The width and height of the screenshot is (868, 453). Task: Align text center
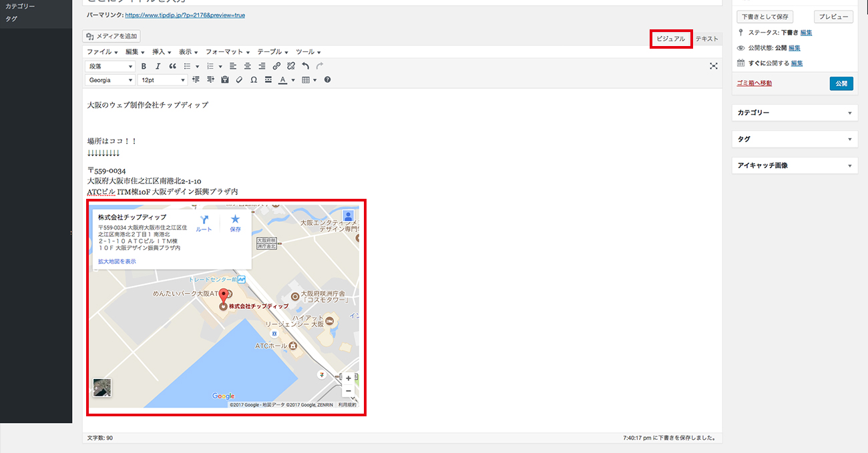(x=248, y=66)
